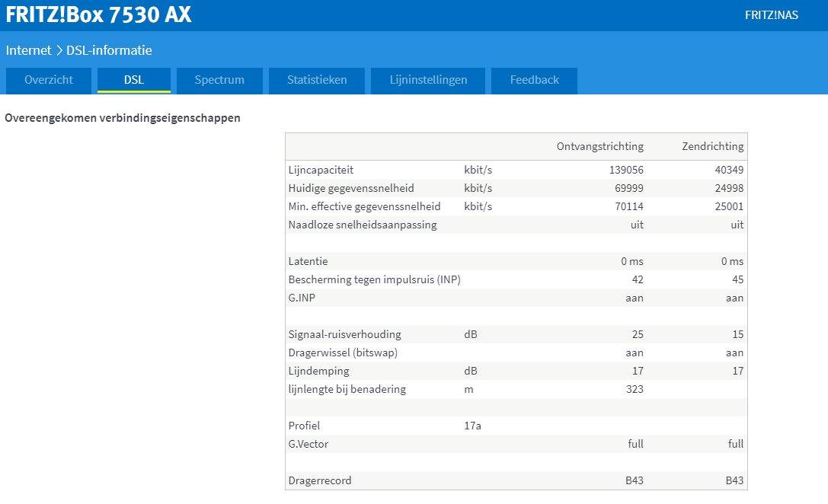Open the Overzicht tab
The height and width of the screenshot is (504, 828).
pyautogui.click(x=49, y=80)
